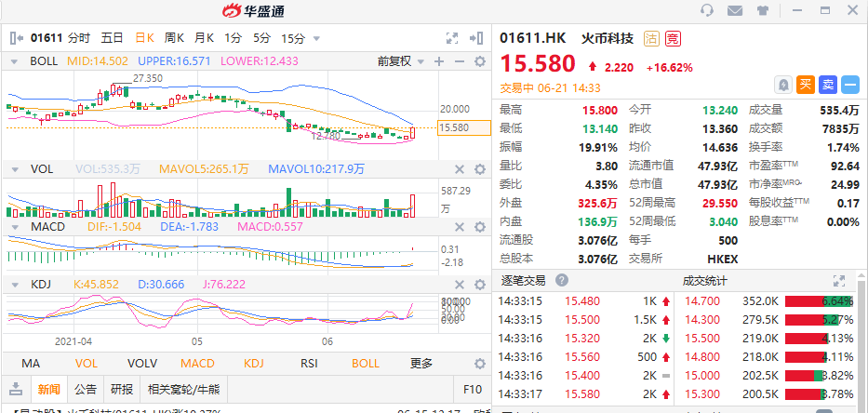Switch to 成交统计 tab

[x=704, y=281]
